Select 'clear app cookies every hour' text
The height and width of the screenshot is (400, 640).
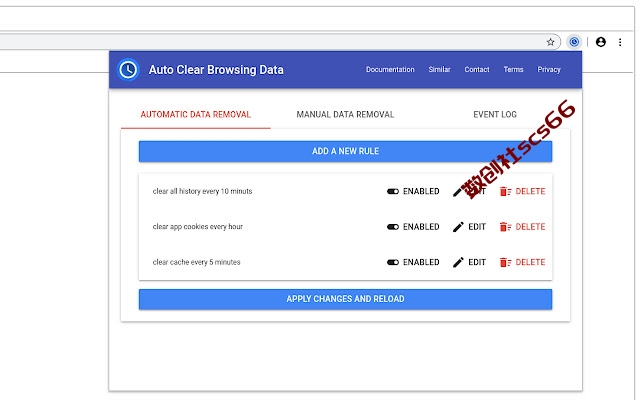coord(198,227)
